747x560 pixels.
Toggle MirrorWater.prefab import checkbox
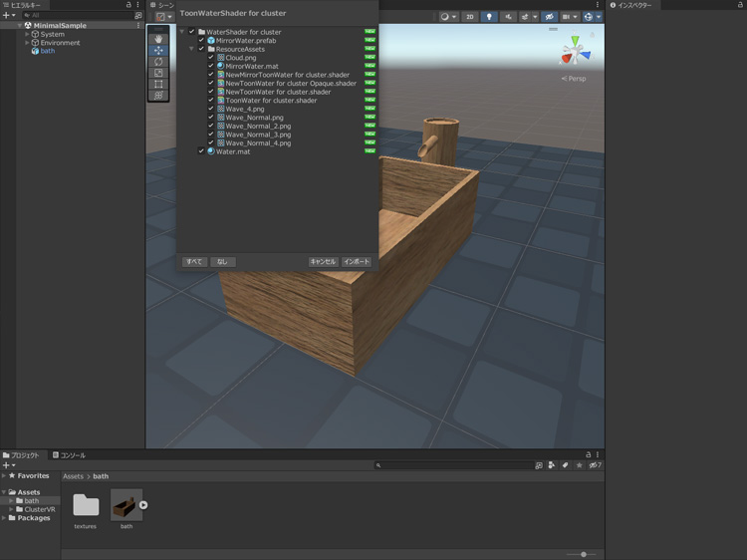click(201, 41)
